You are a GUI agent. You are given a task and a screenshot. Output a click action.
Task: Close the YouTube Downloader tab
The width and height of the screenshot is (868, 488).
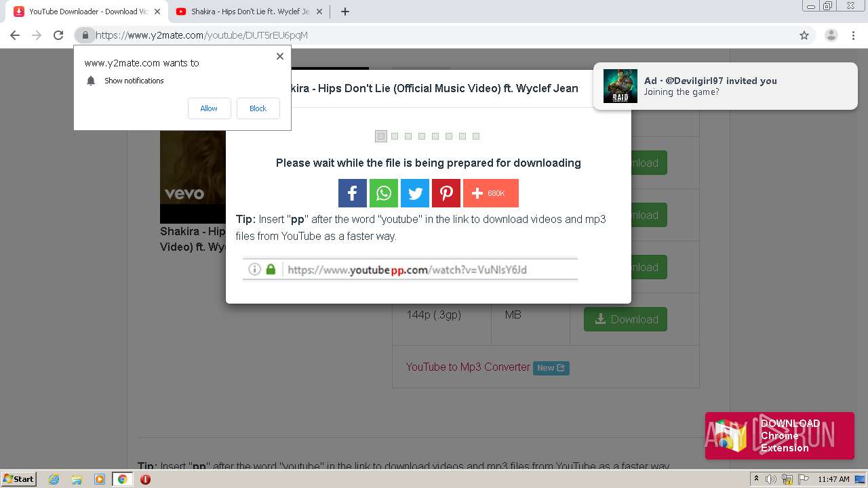point(157,12)
